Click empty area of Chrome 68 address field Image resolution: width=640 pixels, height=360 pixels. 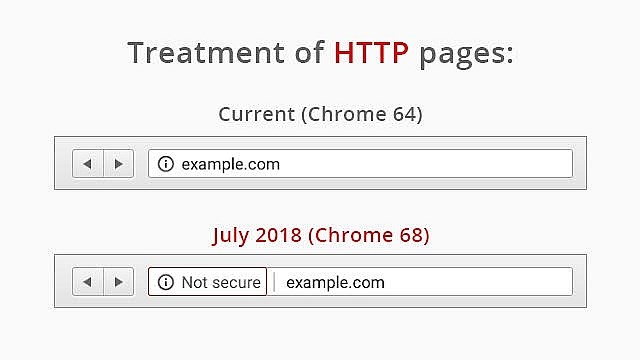(478, 282)
